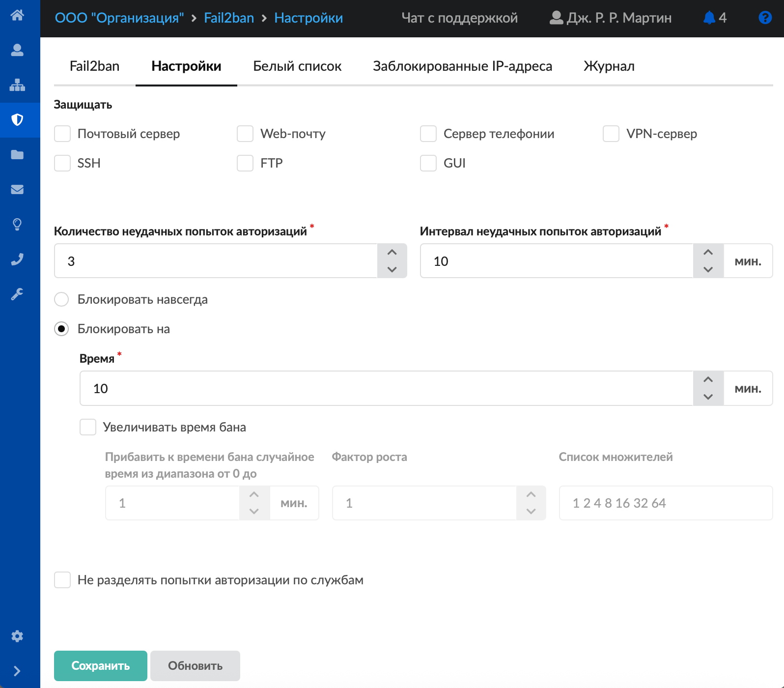784x688 pixels.
Task: Enable Почтовый сервер protection checkbox
Action: [62, 134]
